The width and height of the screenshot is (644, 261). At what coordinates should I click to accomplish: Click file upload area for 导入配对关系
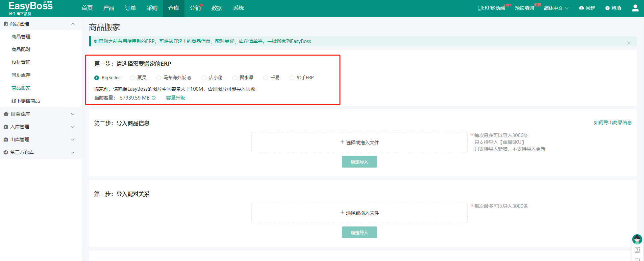(x=360, y=213)
